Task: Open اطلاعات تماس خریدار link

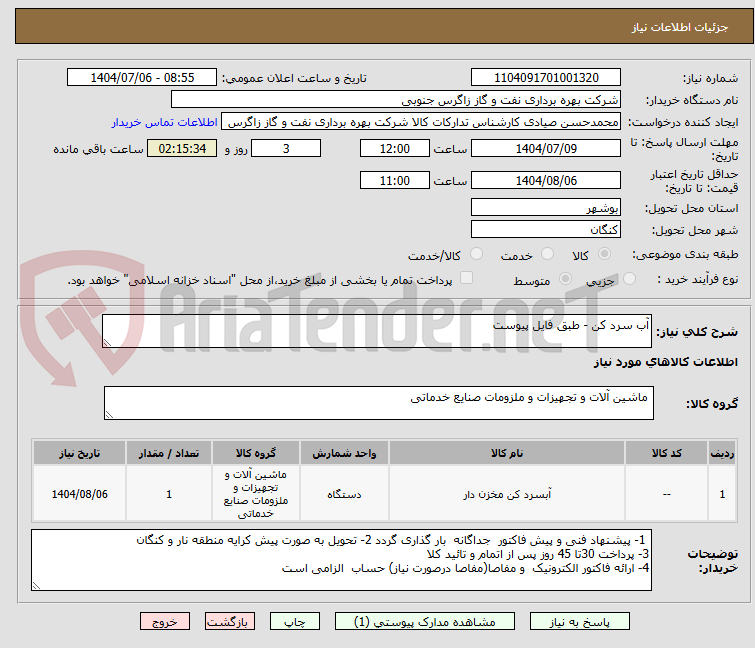Action: (165, 122)
